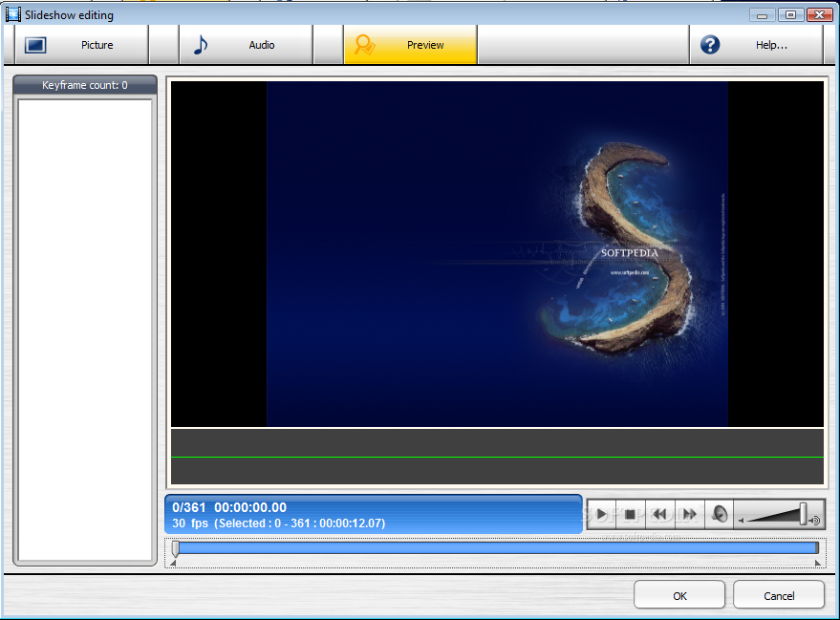Click the audio waveform track area
840x620 pixels.
click(x=497, y=457)
